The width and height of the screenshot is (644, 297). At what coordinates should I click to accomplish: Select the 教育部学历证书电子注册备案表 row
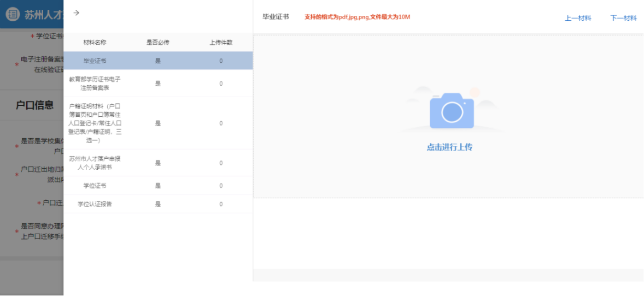[x=95, y=83]
